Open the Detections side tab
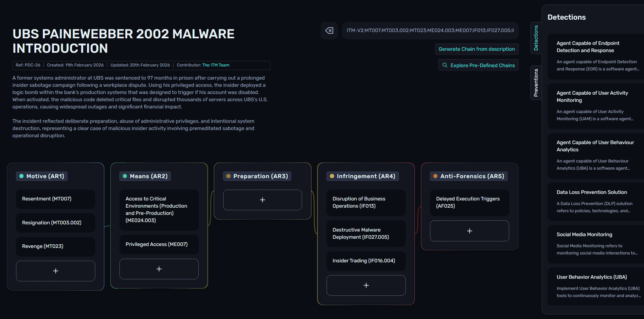The width and height of the screenshot is (644, 319). pos(536,38)
